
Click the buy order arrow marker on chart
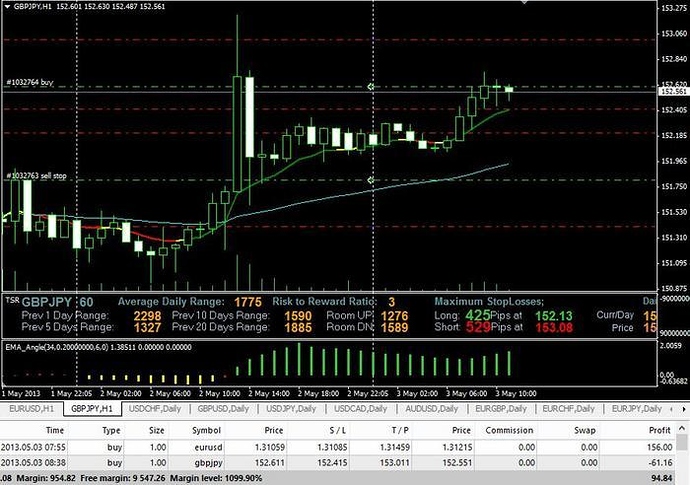point(371,87)
